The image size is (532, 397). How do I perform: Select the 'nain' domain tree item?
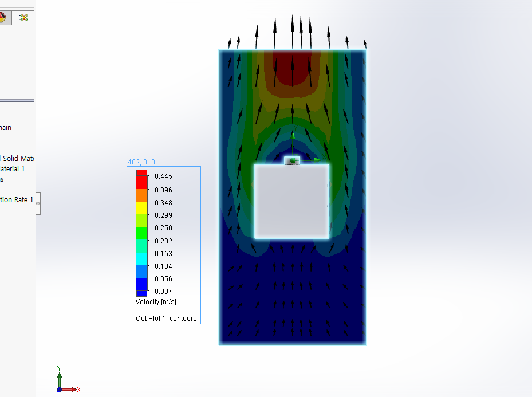tap(6, 128)
